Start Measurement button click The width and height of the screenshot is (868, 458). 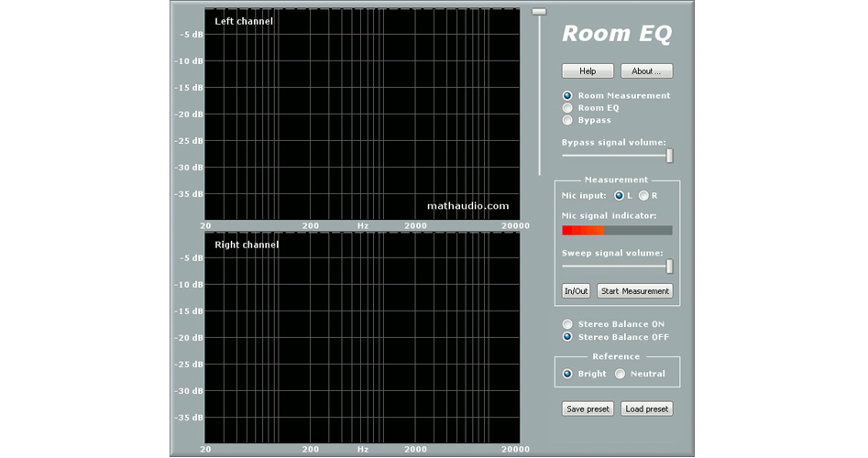[635, 291]
